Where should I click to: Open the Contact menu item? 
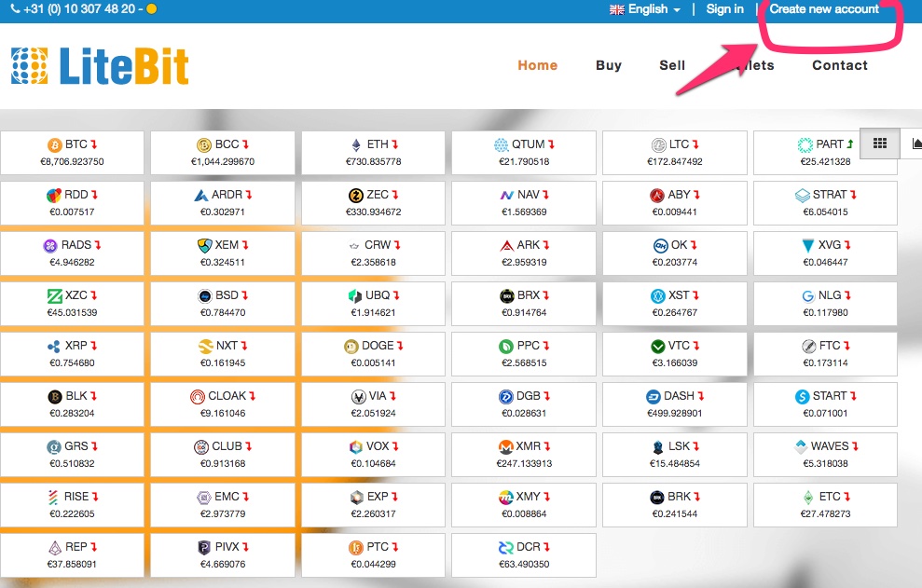pos(840,65)
